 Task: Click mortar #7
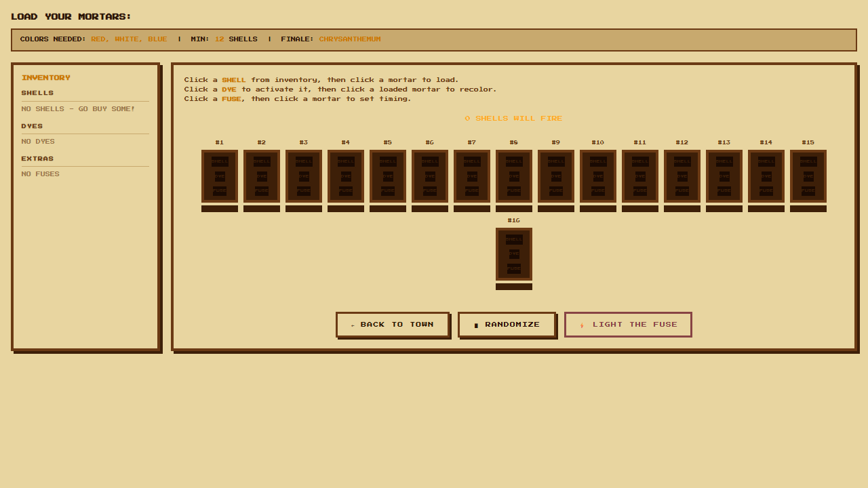click(x=472, y=176)
